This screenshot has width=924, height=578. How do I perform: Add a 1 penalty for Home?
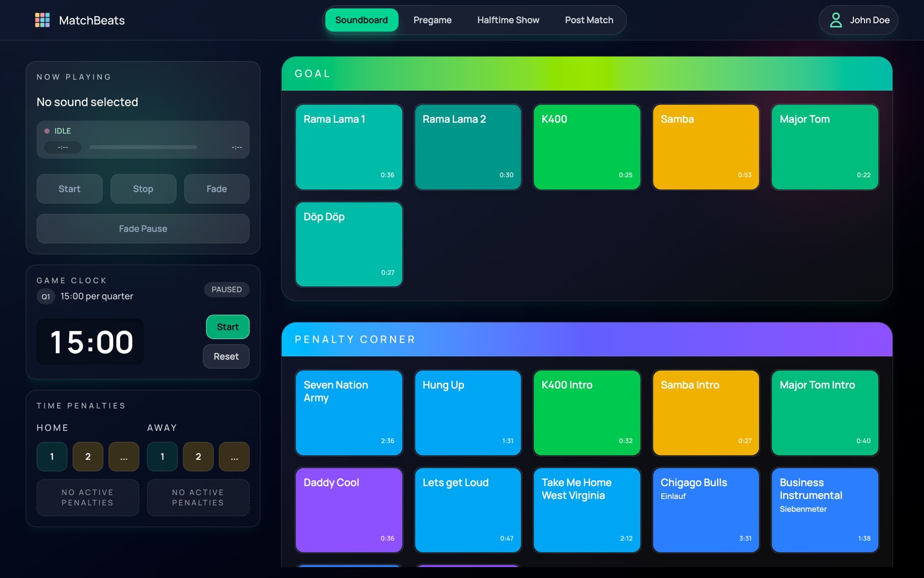click(52, 456)
